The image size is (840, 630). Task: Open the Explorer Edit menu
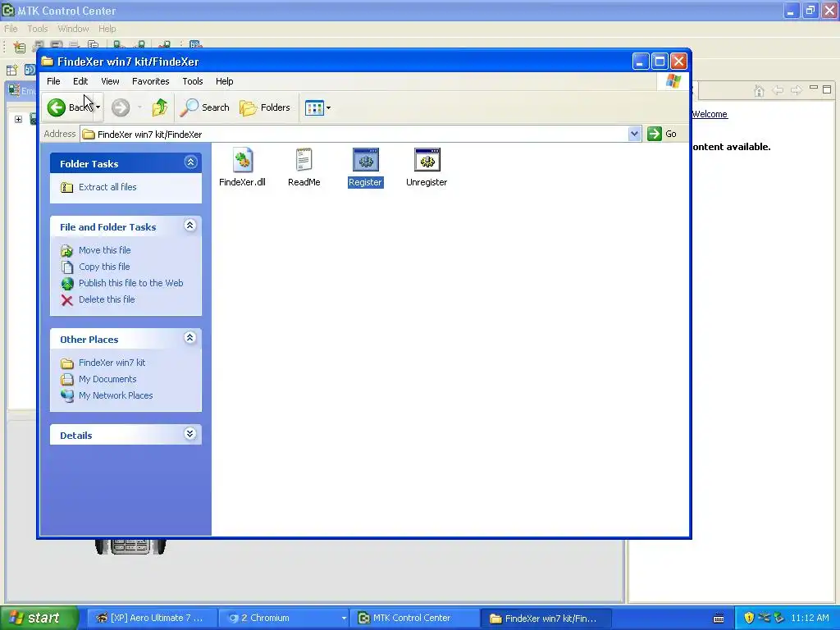click(x=80, y=81)
